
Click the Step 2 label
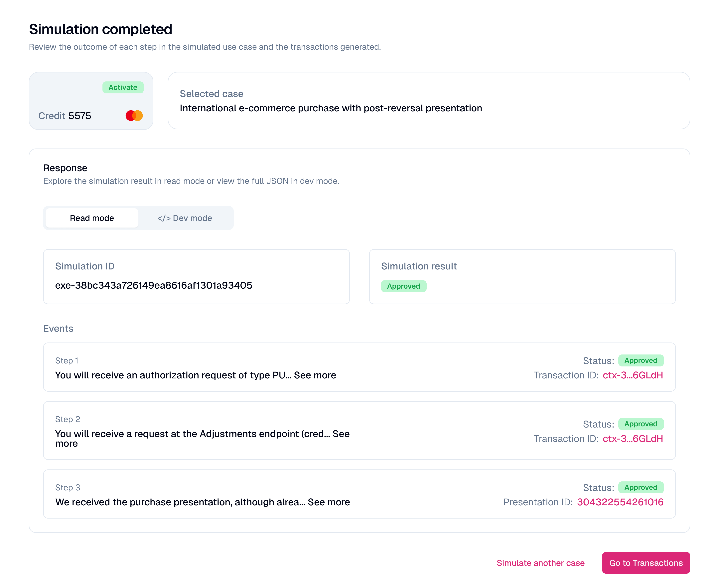pyautogui.click(x=68, y=419)
